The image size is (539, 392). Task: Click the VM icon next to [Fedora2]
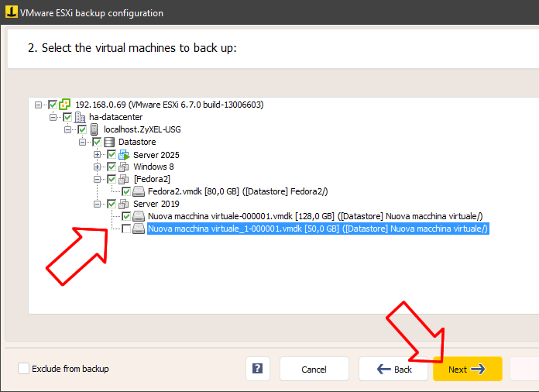pyautogui.click(x=123, y=179)
